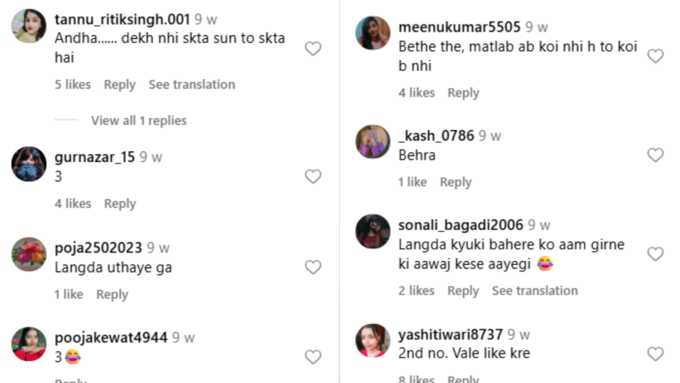Like meenukumar5505's comment with heart

(655, 56)
